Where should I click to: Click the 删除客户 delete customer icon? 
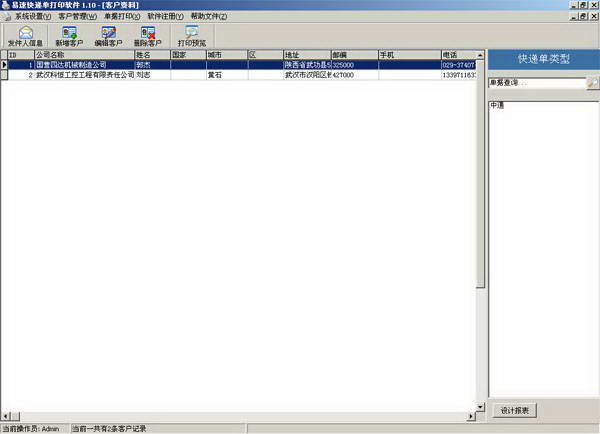tap(147, 37)
